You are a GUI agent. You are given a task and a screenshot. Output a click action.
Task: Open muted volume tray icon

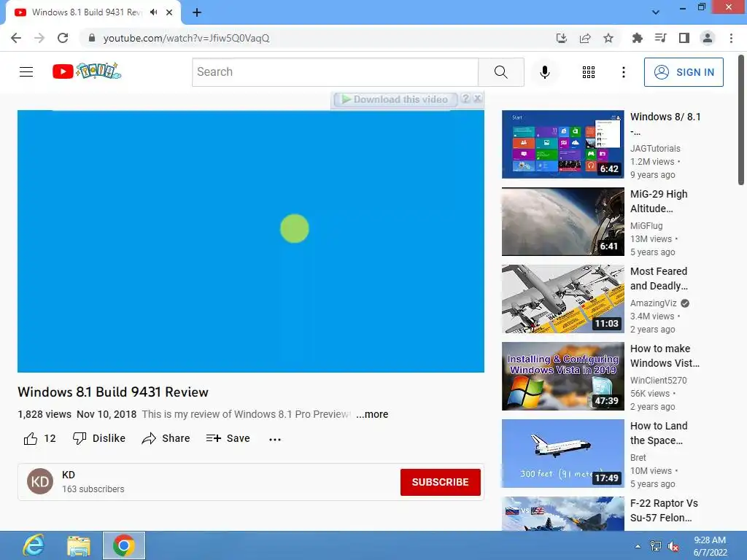673,546
